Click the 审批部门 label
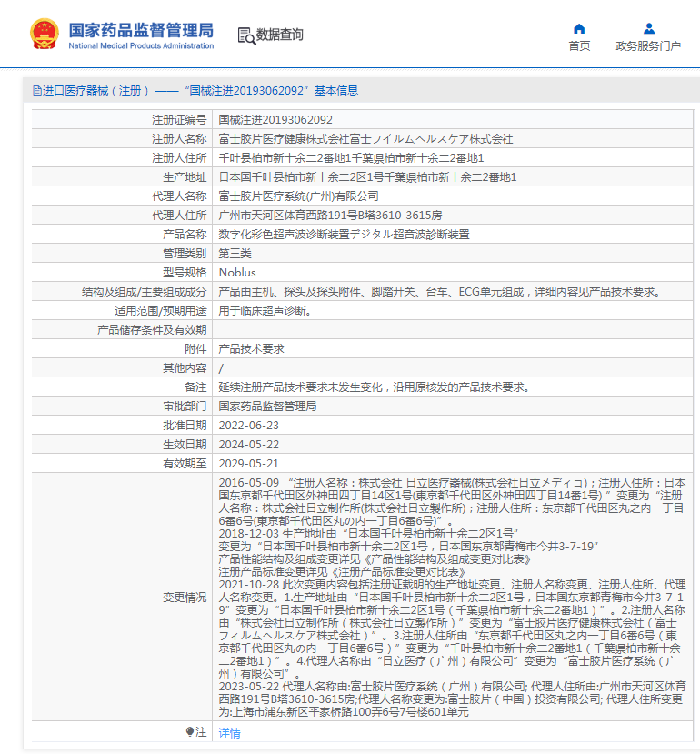Viewport: 700px width, 754px height. point(185,407)
